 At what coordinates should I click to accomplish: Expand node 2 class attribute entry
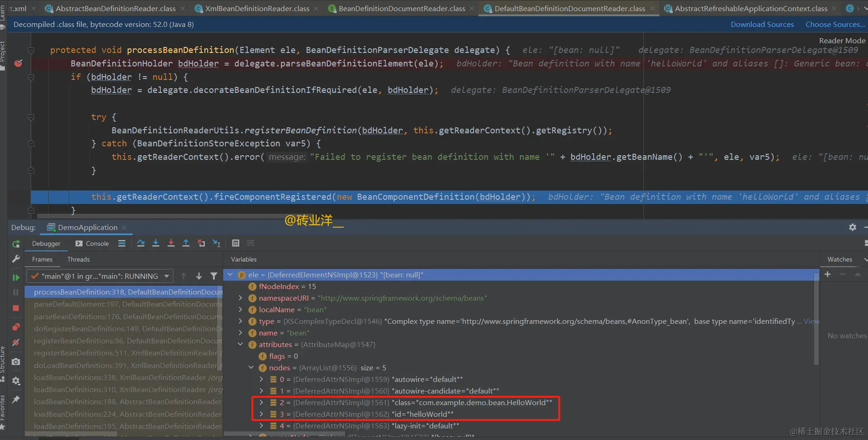point(261,402)
